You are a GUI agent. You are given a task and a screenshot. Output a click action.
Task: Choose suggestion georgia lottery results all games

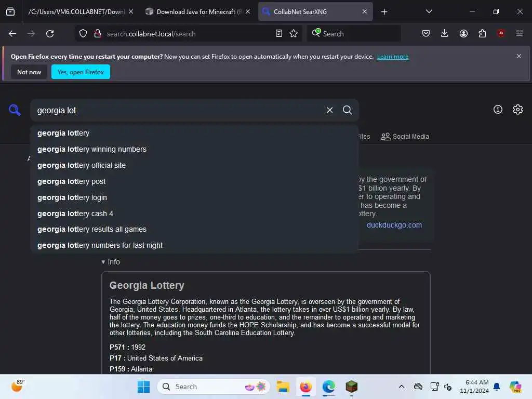click(x=194, y=229)
